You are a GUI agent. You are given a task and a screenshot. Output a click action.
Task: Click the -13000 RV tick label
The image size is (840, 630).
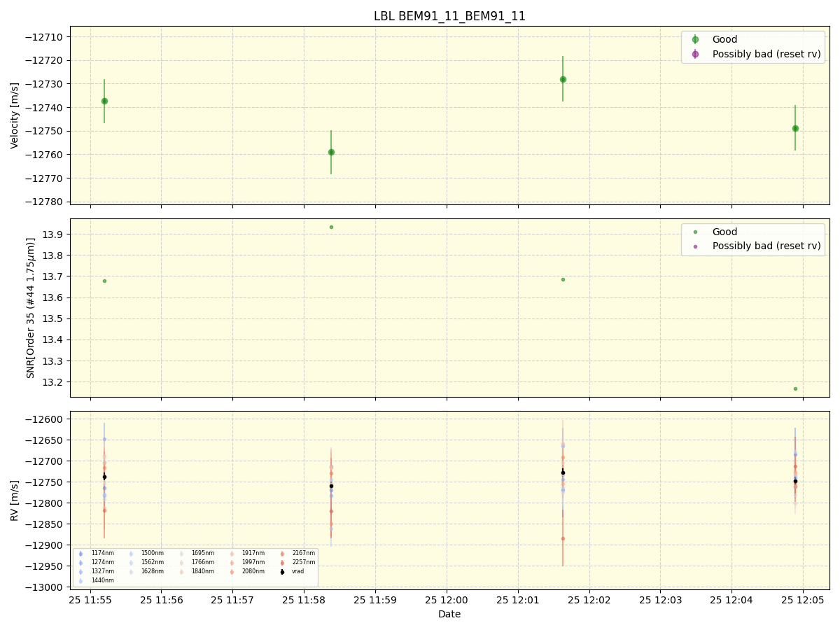45,587
